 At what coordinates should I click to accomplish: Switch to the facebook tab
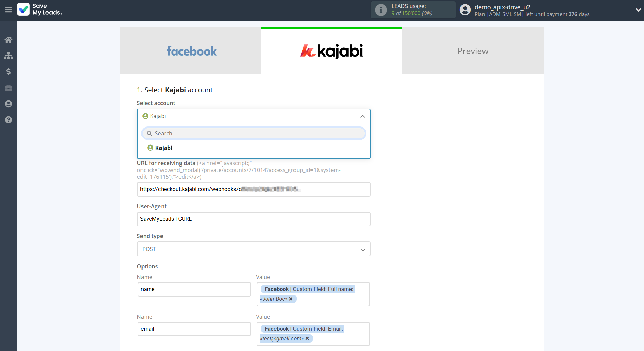pyautogui.click(x=191, y=51)
